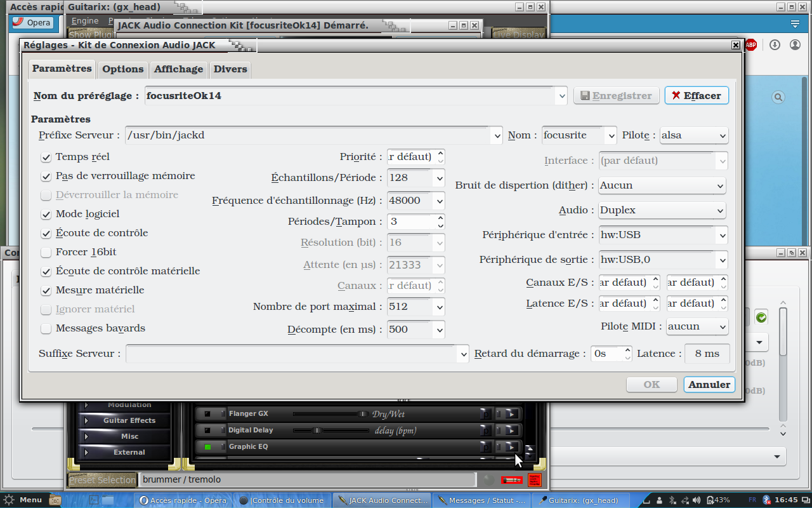Click the battery 43% tray indicator
The width and height of the screenshot is (812, 508).
tap(718, 500)
